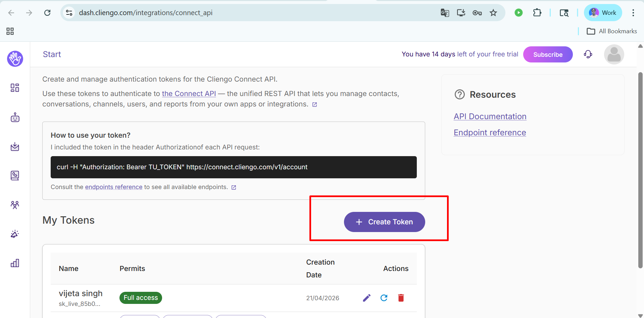This screenshot has width=644, height=318.
Task: Open the user profile avatar
Action: click(614, 54)
